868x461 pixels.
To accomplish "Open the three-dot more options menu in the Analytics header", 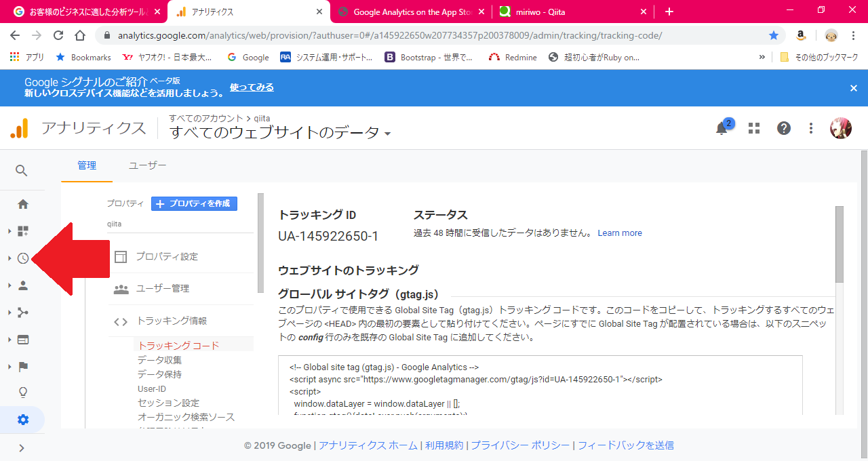I will [x=811, y=128].
